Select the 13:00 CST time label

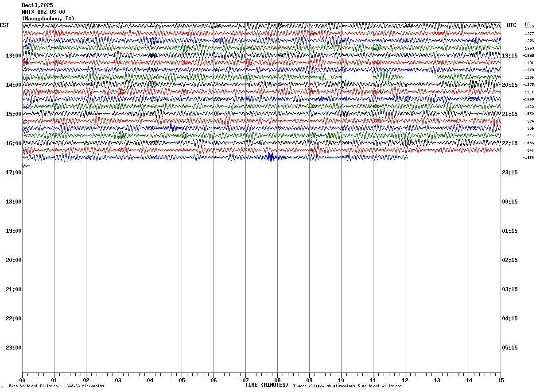(14, 56)
